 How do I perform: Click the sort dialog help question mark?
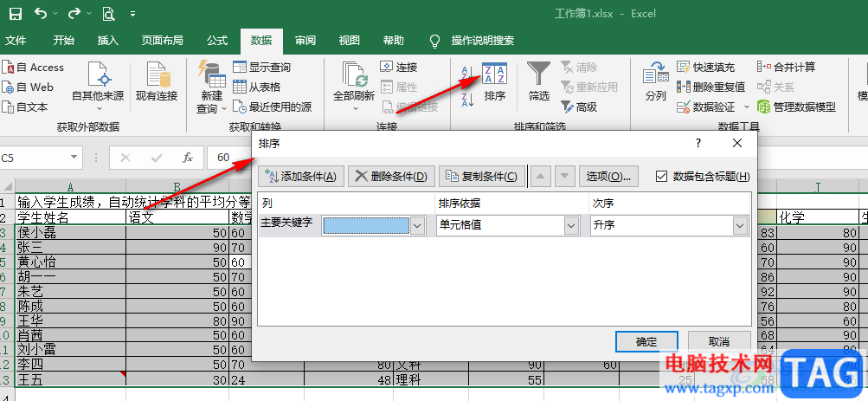[698, 144]
